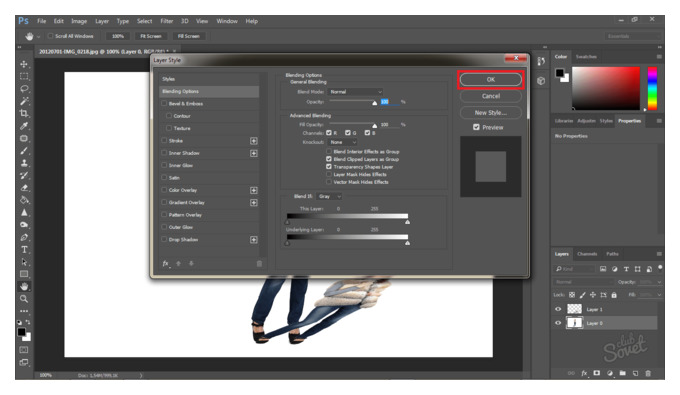This screenshot has width=680, height=395.
Task: Open the Blend Mode dropdown in Layer Style
Action: coord(356,92)
